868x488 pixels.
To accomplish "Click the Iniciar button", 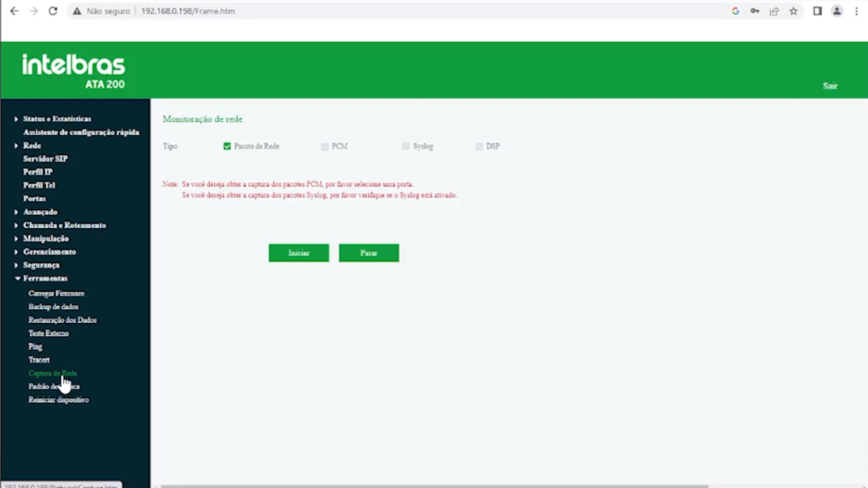I will 299,253.
